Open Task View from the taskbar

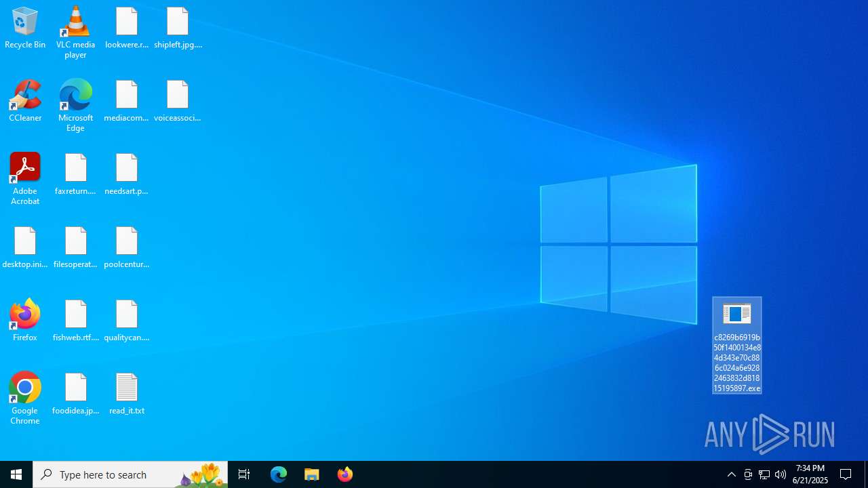point(244,474)
